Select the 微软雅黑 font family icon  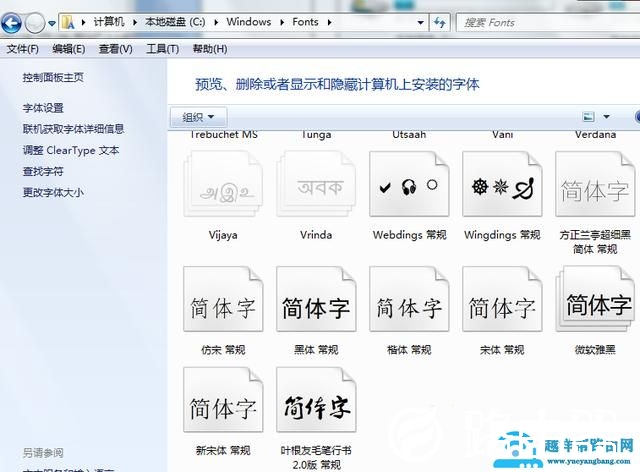click(595, 299)
